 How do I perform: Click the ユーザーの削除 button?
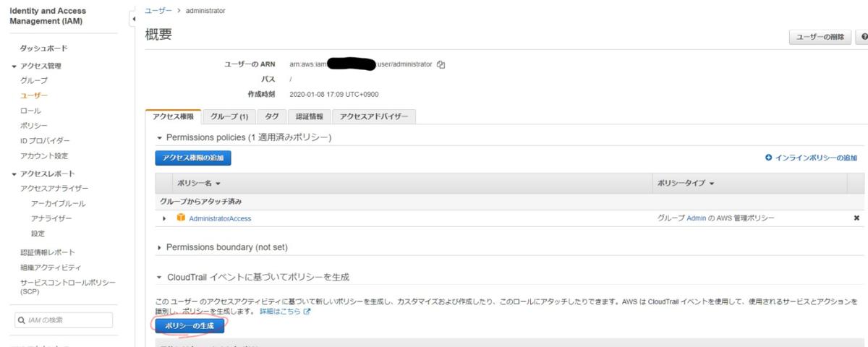(x=820, y=38)
